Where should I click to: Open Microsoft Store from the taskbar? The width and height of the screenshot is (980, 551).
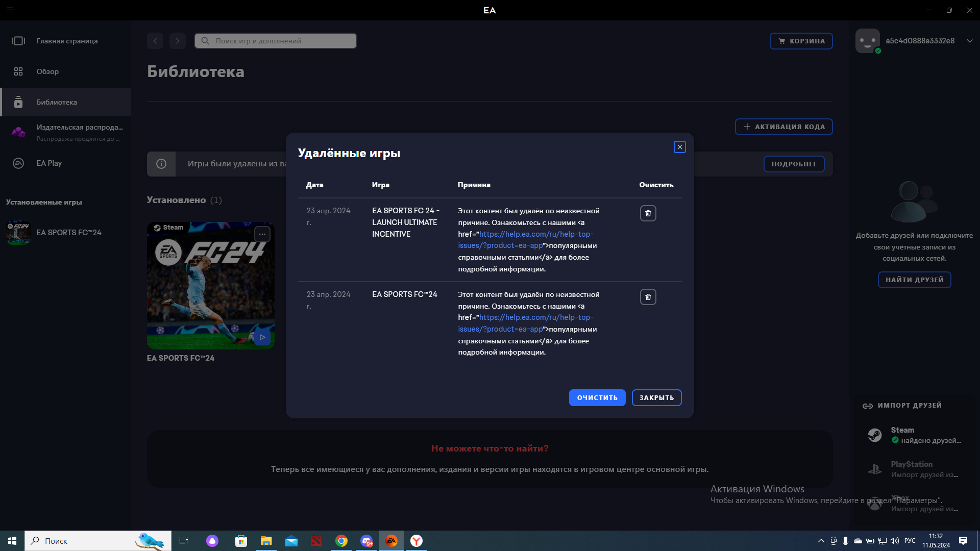point(241,541)
